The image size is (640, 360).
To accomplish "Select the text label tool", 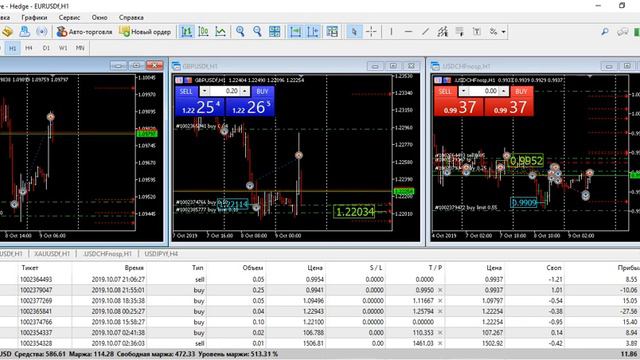I will click(x=476, y=32).
